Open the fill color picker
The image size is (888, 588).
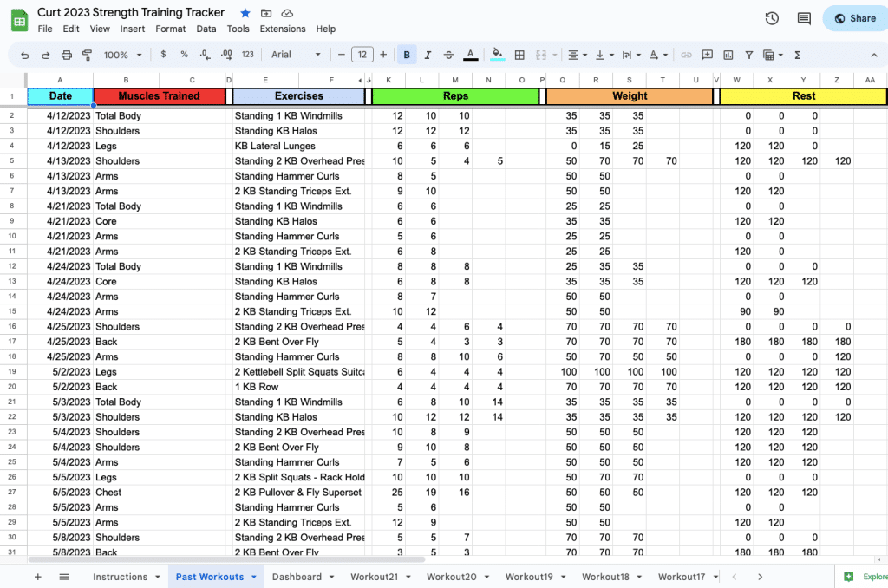click(x=497, y=55)
